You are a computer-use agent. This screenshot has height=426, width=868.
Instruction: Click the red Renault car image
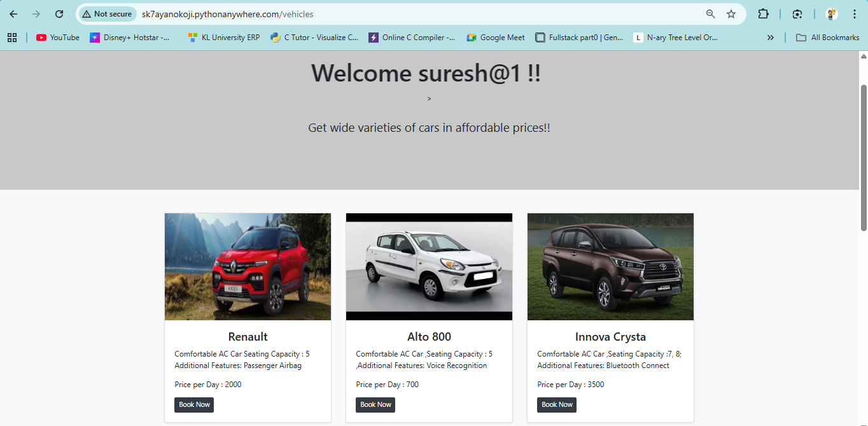[x=248, y=266]
